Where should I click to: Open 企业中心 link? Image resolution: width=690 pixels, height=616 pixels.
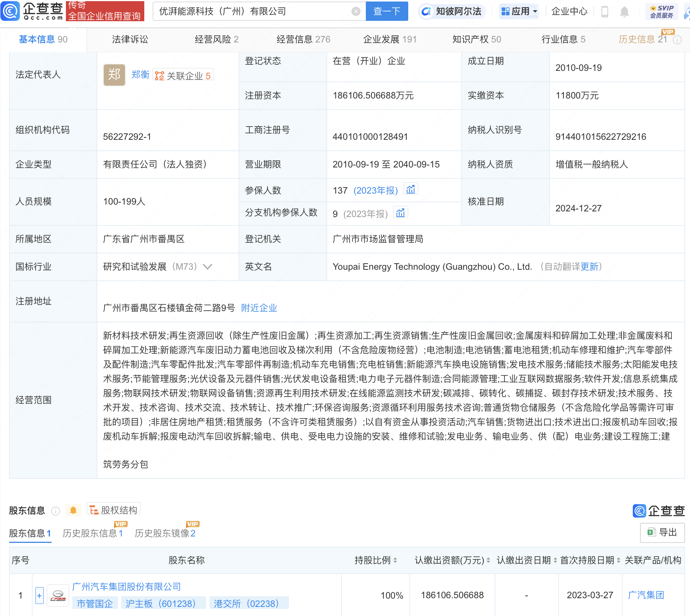[x=569, y=11]
